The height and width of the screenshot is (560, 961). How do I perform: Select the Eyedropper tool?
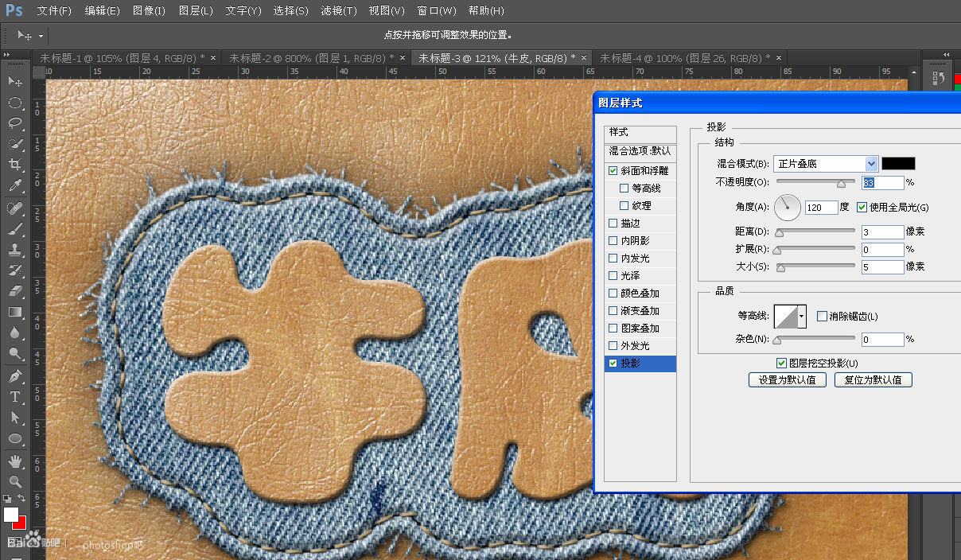pyautogui.click(x=15, y=186)
